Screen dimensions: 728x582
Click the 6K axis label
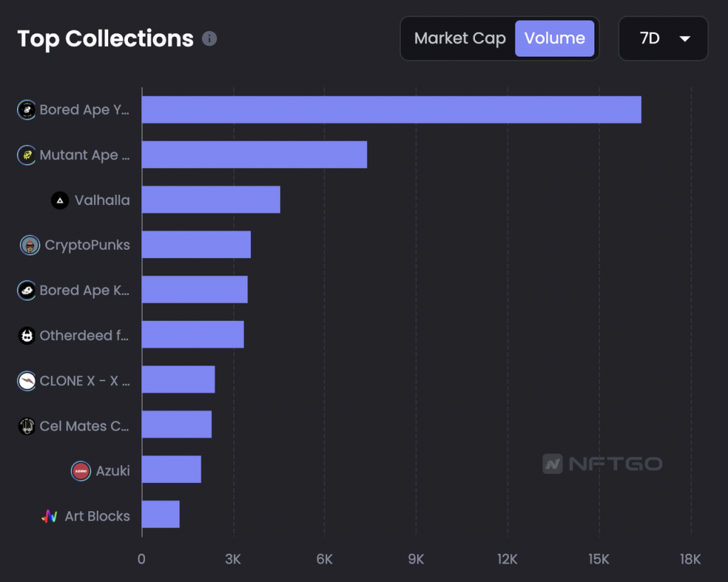324,559
